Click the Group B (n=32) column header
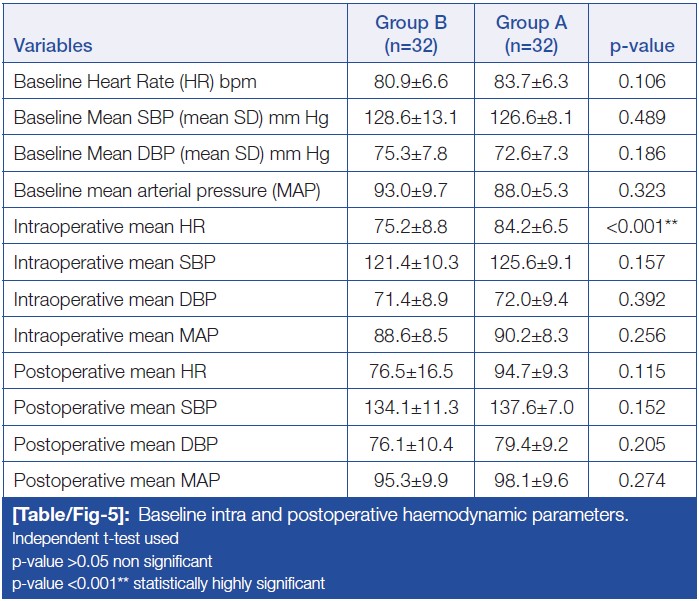The height and width of the screenshot is (601, 699). pos(411,34)
